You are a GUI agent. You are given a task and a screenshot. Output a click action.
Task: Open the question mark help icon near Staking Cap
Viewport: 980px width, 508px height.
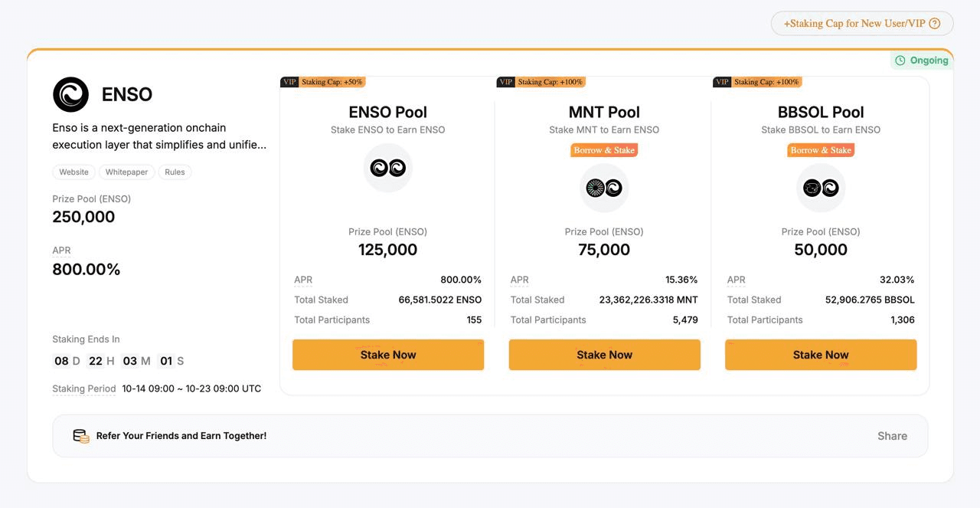(x=935, y=23)
